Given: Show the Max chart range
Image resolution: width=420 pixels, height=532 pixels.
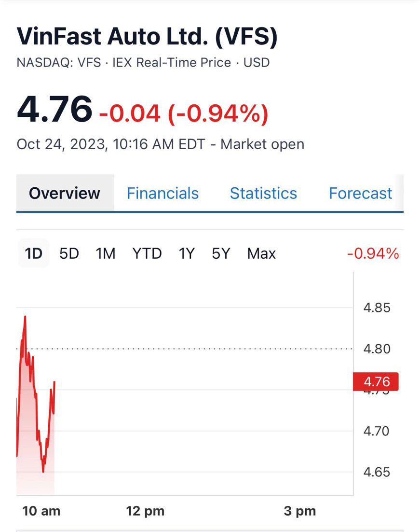Looking at the screenshot, I should [261, 253].
